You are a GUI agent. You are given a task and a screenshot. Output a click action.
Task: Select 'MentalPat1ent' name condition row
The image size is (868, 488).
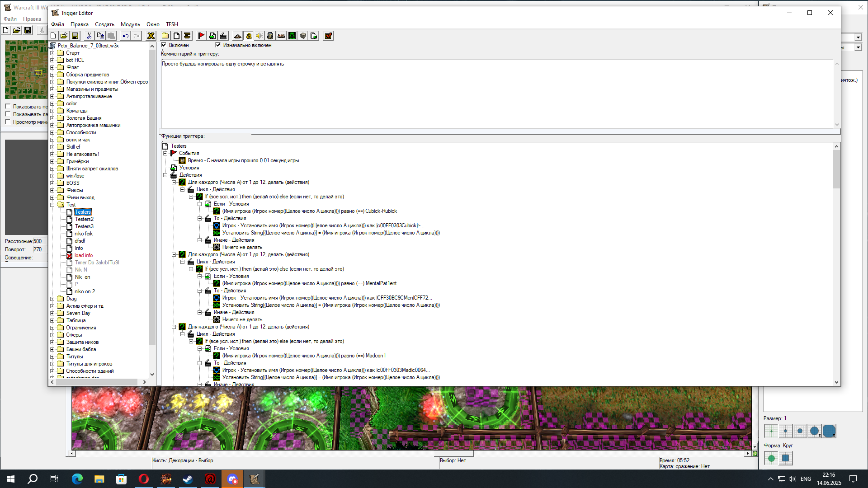coord(309,283)
